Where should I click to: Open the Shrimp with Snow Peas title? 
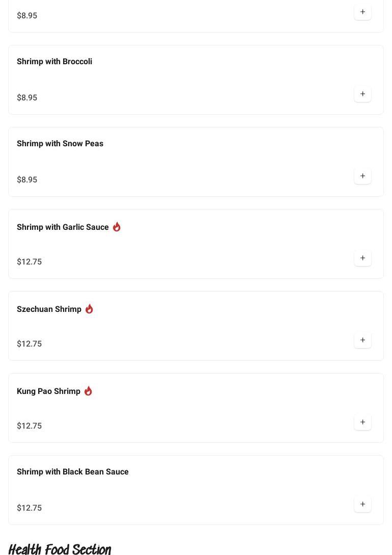[60, 144]
